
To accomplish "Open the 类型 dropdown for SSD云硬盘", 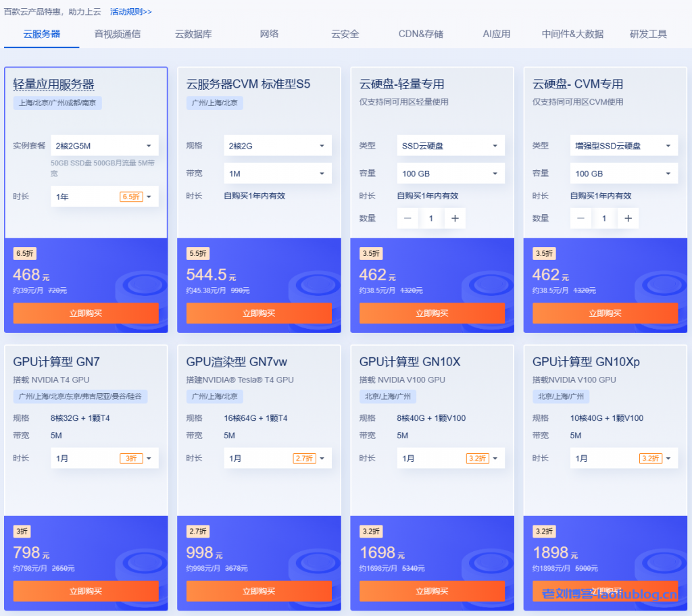I will tap(450, 145).
